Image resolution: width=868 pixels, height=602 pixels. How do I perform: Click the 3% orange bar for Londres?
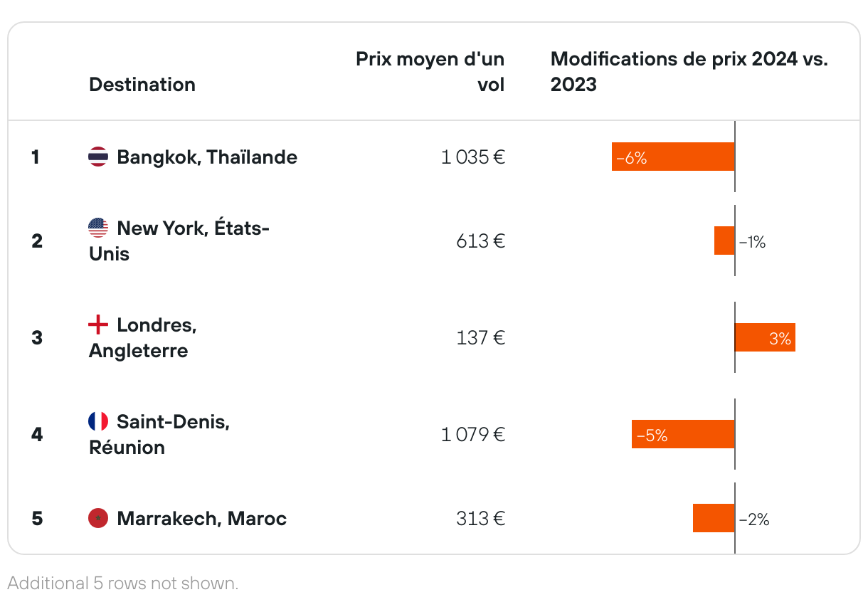(x=765, y=337)
